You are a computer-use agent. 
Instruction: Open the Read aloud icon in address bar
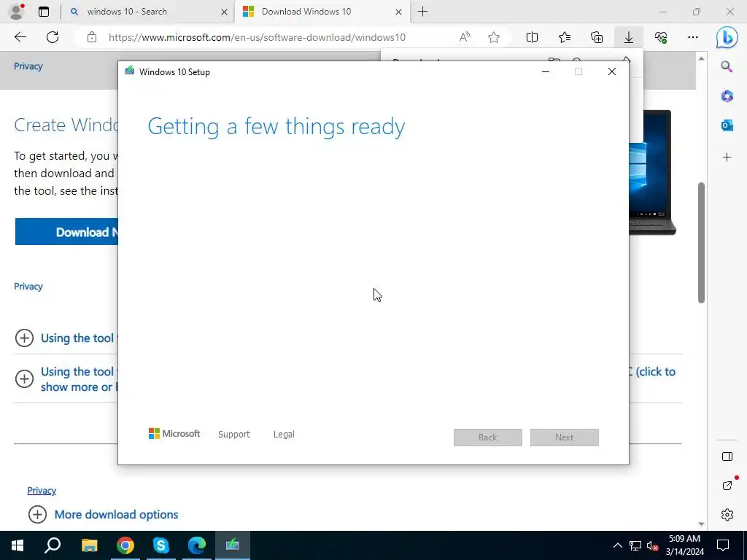point(465,37)
